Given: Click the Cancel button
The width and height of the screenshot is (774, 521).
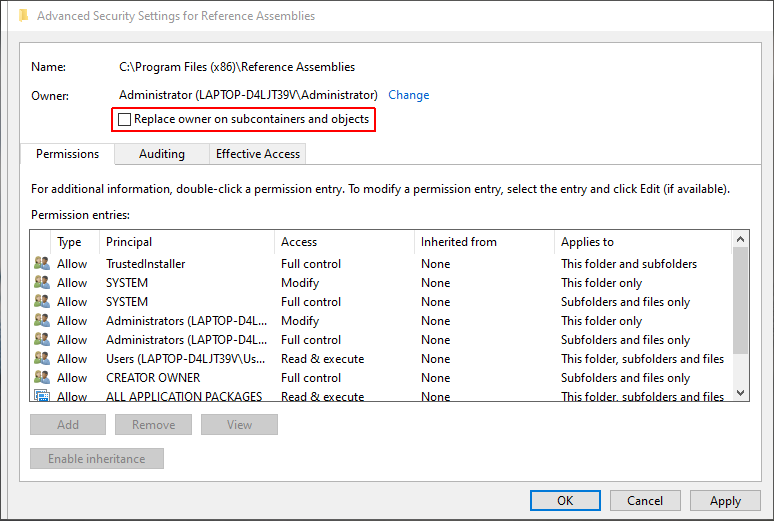Looking at the screenshot, I should [645, 501].
